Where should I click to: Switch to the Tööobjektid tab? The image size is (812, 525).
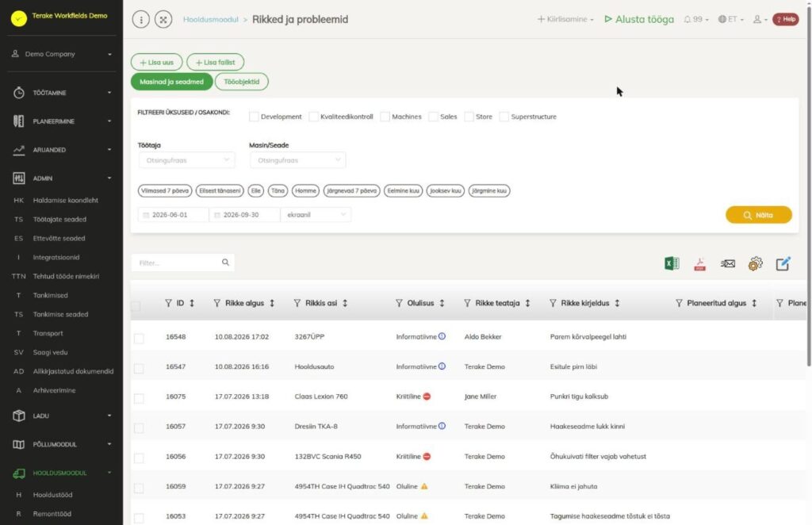(x=242, y=82)
